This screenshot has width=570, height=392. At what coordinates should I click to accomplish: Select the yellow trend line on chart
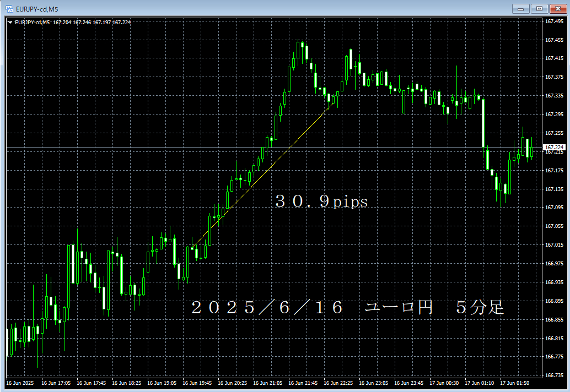click(x=262, y=176)
